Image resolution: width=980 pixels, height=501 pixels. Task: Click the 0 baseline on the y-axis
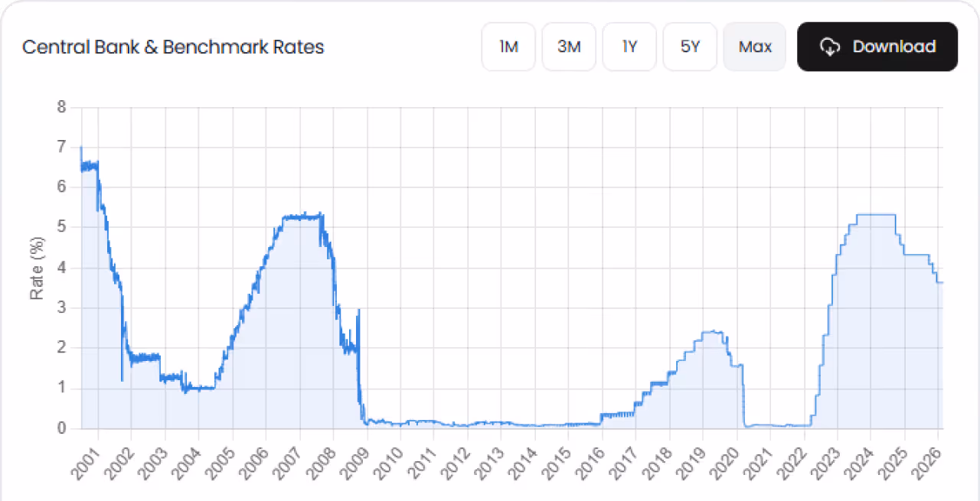pyautogui.click(x=60, y=428)
